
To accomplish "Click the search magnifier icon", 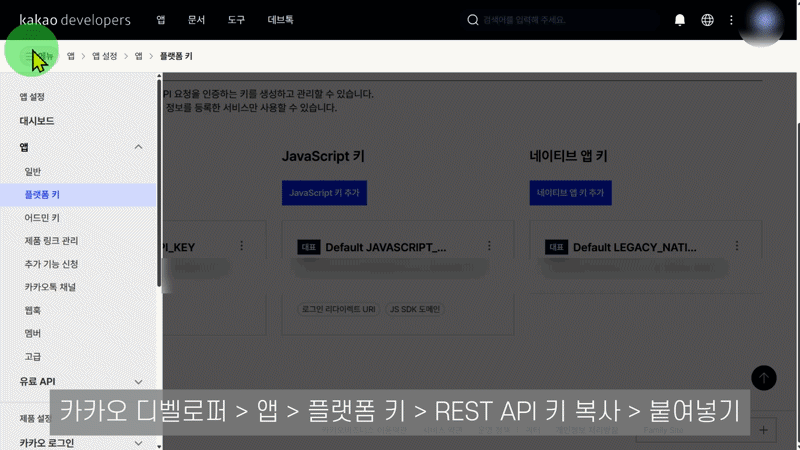I will (x=473, y=20).
